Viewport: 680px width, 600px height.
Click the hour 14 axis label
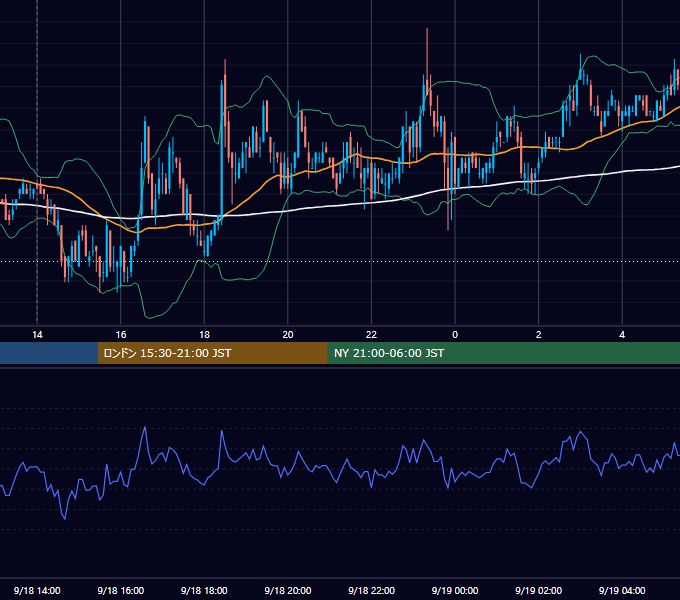37,334
